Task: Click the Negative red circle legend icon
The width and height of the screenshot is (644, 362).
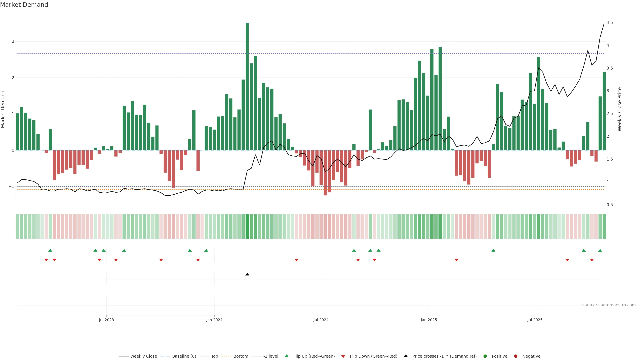Action: pos(516,356)
